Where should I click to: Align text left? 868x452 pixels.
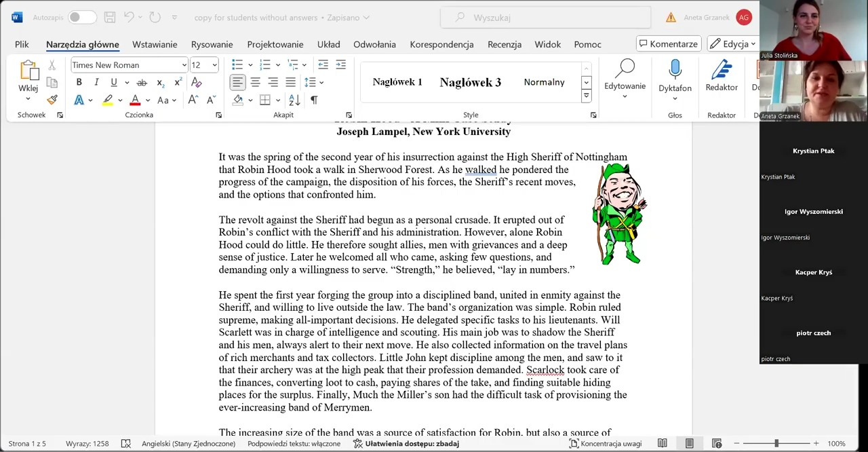pyautogui.click(x=237, y=82)
